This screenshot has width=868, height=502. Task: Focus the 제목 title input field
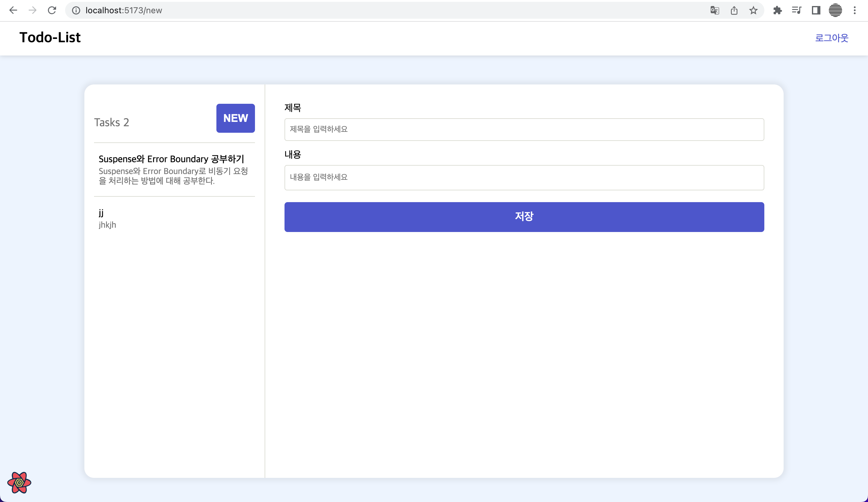tap(524, 129)
